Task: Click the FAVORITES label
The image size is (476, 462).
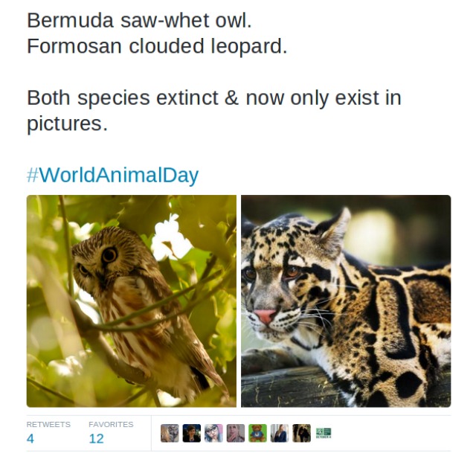Action: point(111,425)
